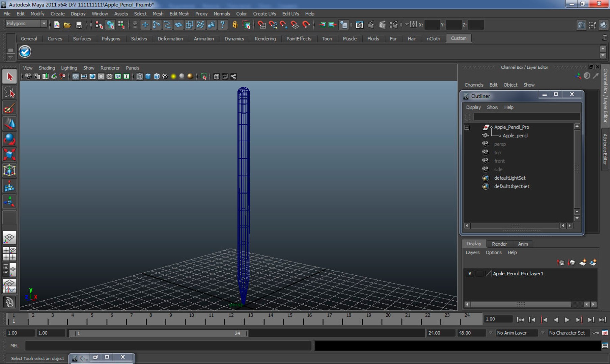The image size is (610, 364).
Task: Click the current frame 1.00 field
Action: point(498,319)
